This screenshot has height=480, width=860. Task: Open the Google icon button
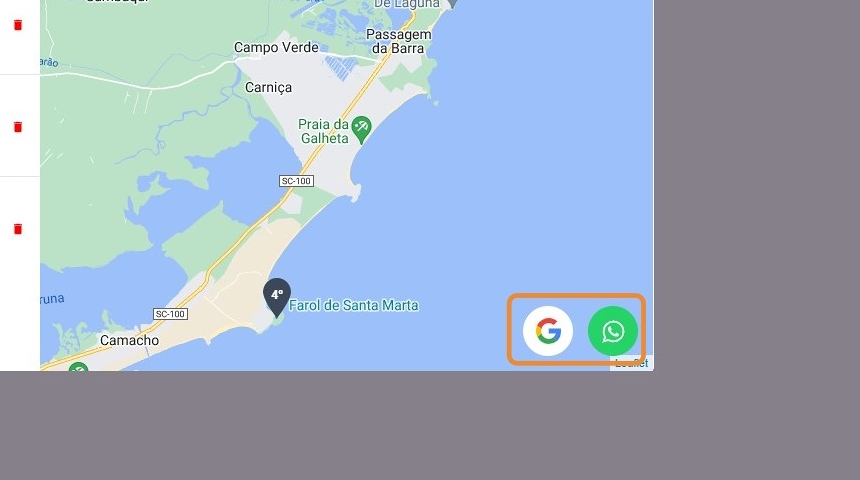548,331
